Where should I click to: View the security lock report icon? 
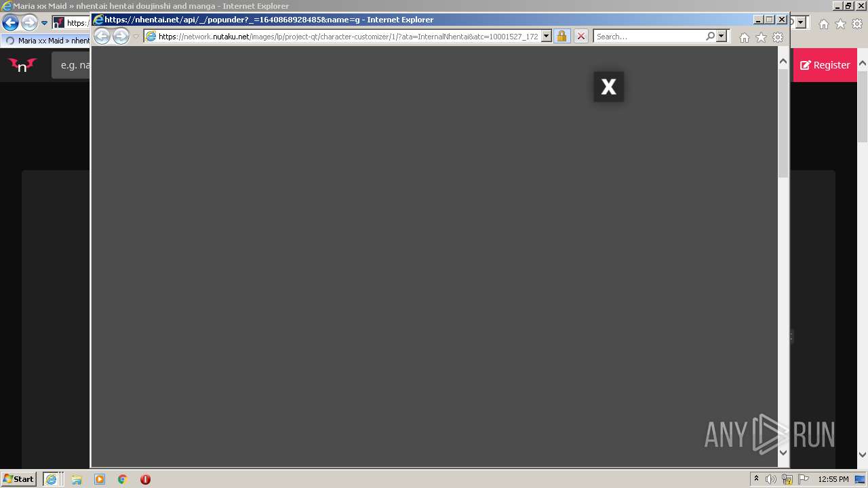561,36
